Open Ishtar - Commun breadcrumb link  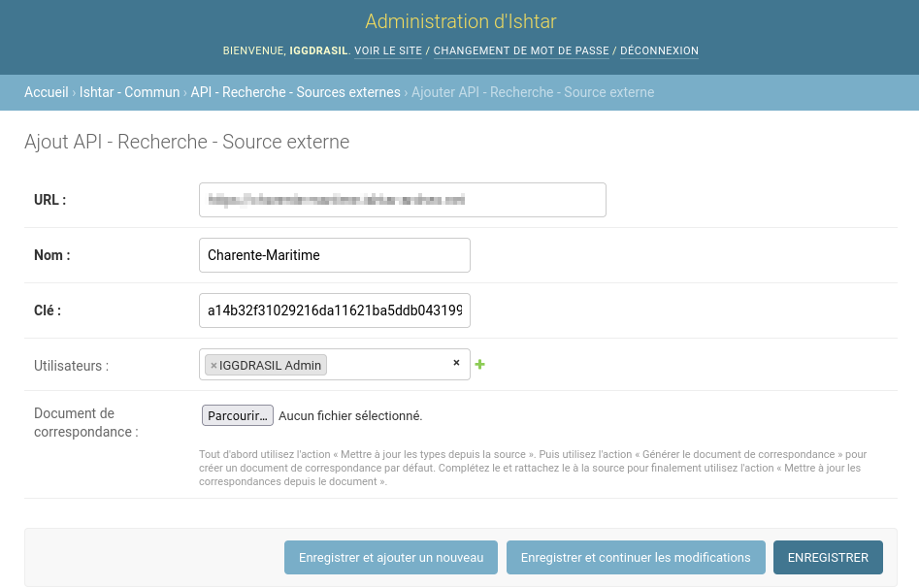(129, 92)
